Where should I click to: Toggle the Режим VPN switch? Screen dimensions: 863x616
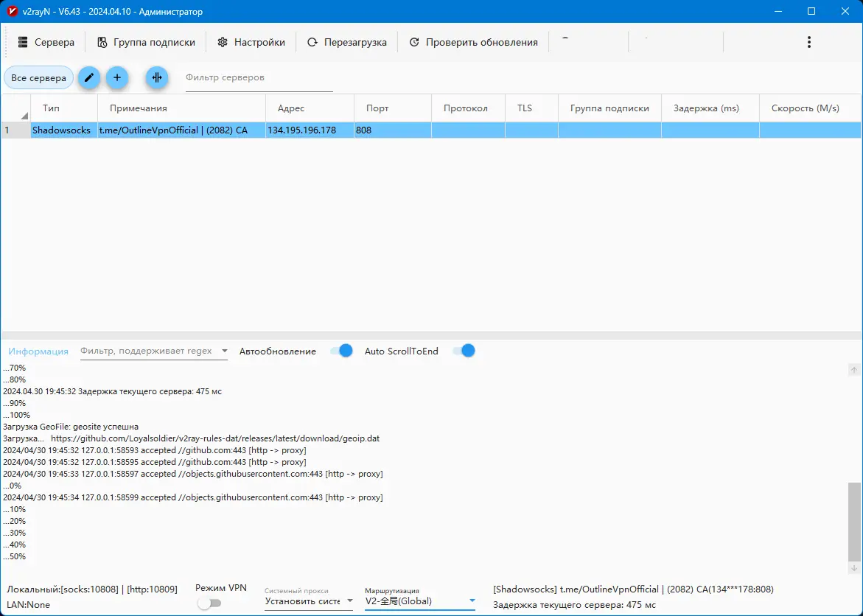click(210, 603)
